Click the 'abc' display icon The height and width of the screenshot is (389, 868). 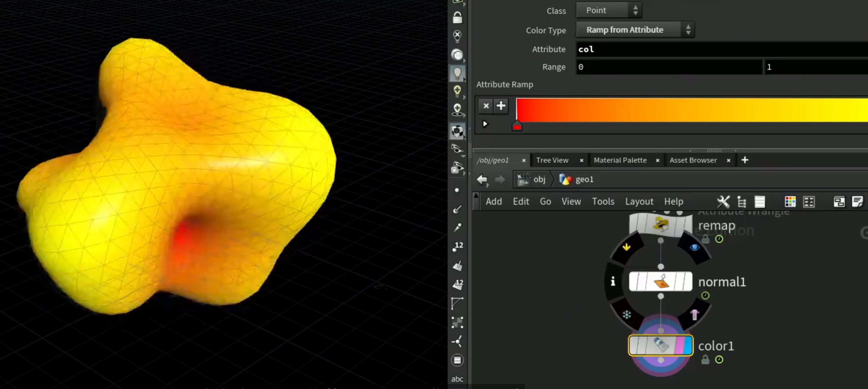coord(457,379)
